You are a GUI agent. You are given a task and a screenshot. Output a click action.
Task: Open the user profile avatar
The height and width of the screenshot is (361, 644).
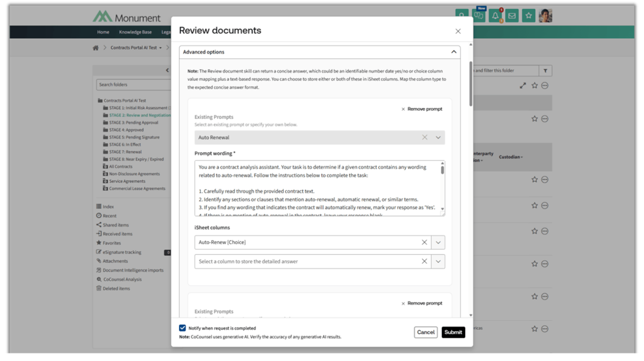pos(545,16)
